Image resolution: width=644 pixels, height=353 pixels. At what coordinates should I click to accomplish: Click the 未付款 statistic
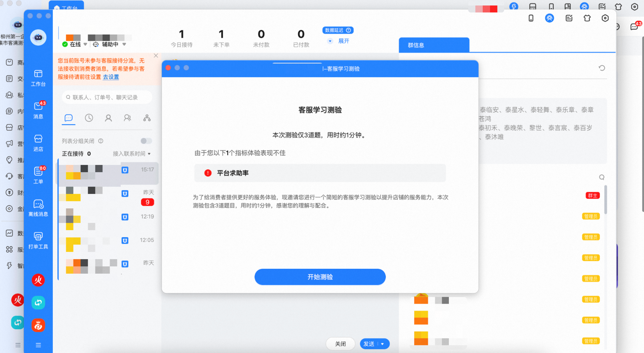[x=261, y=38]
